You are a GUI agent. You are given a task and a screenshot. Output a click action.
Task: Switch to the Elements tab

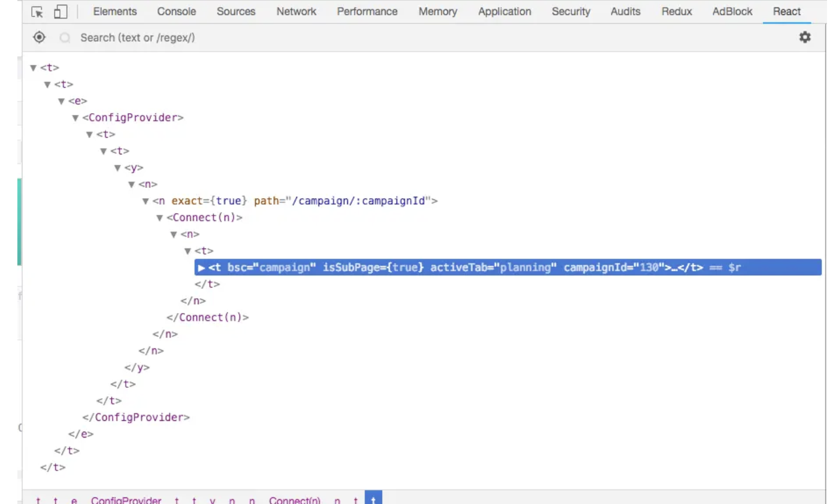pos(114,11)
